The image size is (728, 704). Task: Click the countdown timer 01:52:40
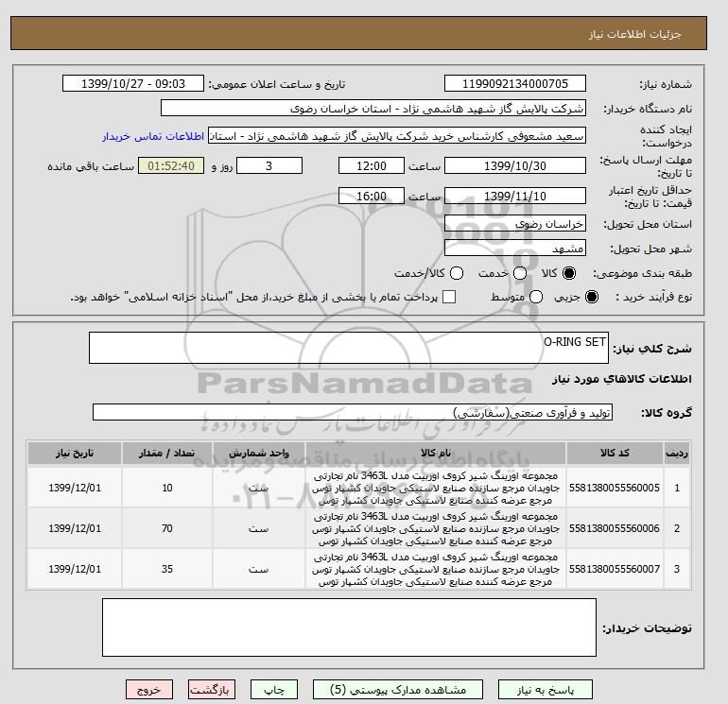(x=171, y=165)
